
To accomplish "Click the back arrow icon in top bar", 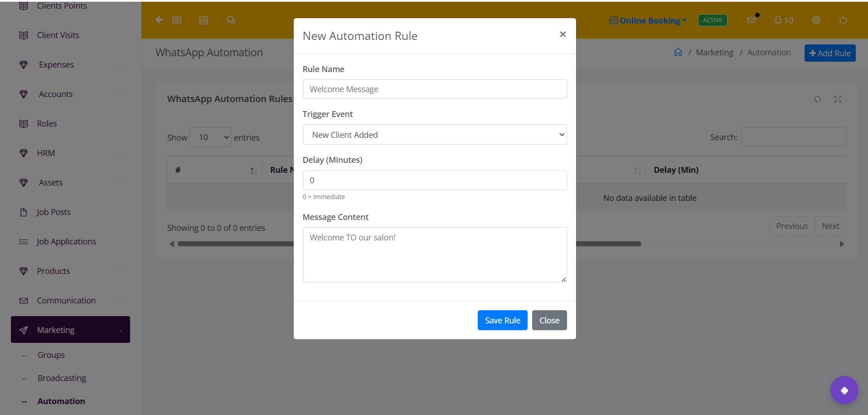I will (159, 20).
